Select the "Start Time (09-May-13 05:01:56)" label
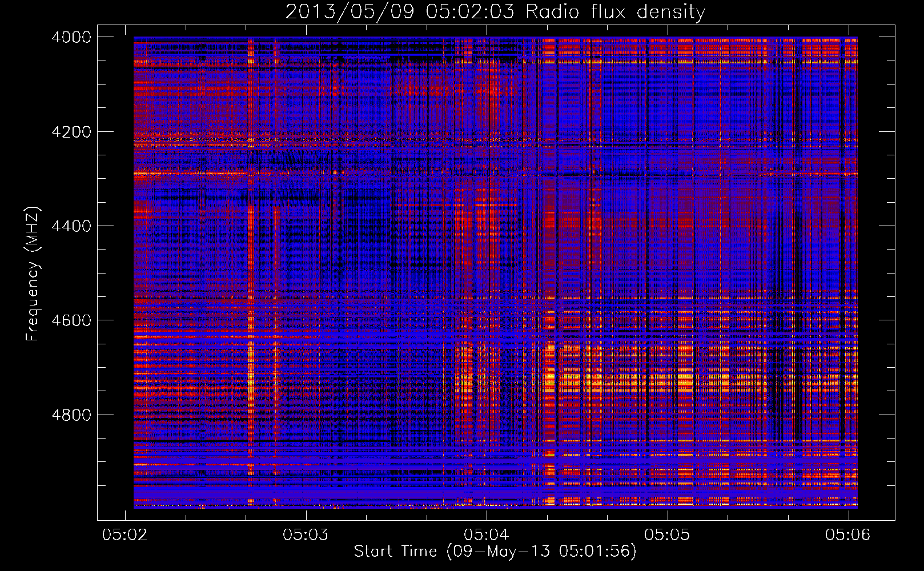Screen dimensions: 924x571 tap(495, 552)
